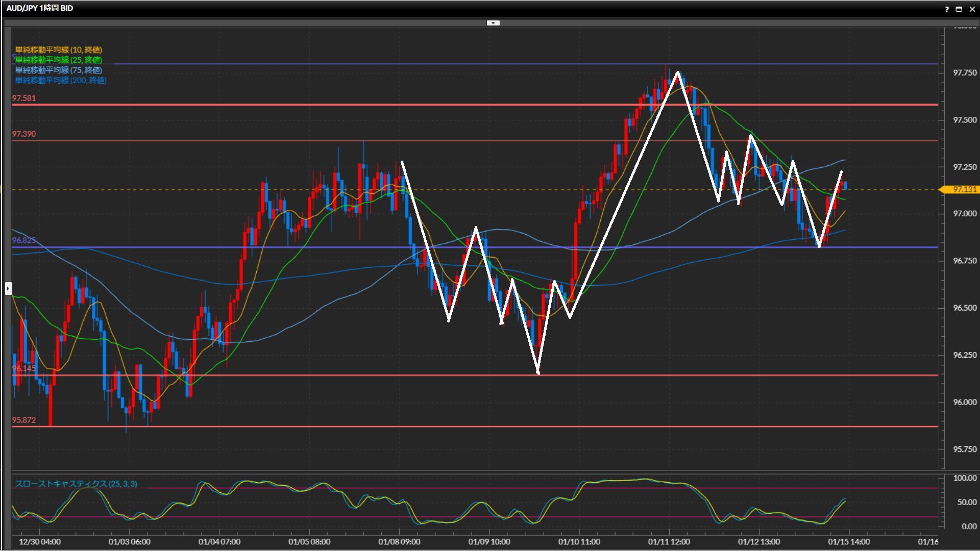Viewport: 980px width, 551px height.
Task: Click the 75-period moving average legend
Action: tap(59, 70)
